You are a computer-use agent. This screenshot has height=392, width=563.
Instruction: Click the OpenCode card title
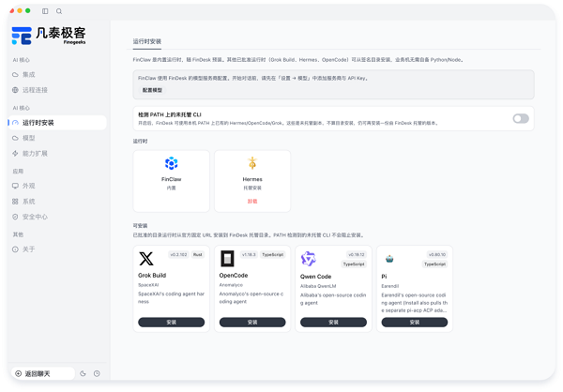234,276
